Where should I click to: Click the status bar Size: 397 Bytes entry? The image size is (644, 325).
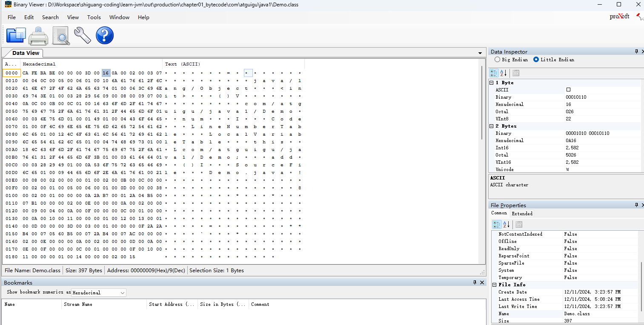click(84, 271)
